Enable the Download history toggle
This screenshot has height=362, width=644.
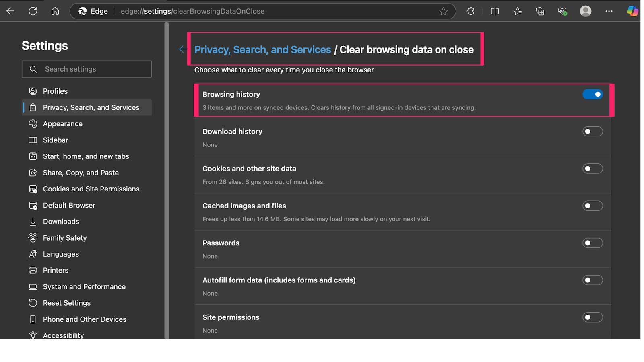(592, 132)
